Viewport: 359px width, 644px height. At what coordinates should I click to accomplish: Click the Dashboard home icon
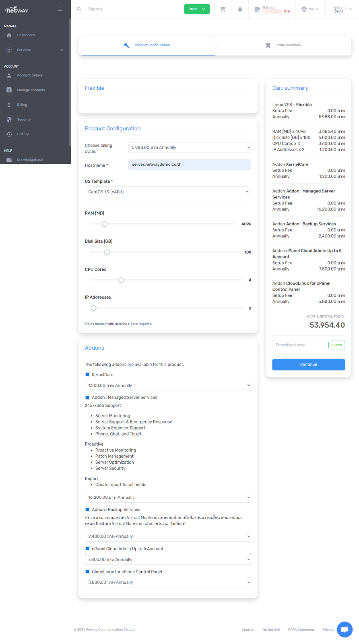pyautogui.click(x=9, y=35)
